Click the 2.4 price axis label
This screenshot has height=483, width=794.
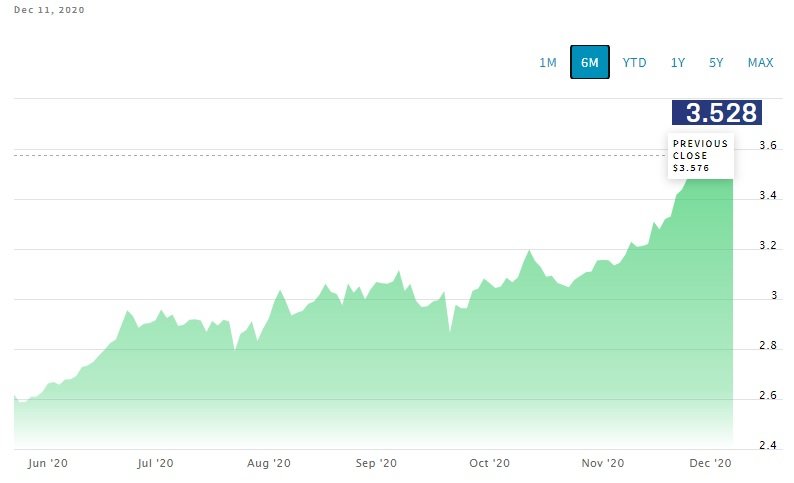point(768,445)
